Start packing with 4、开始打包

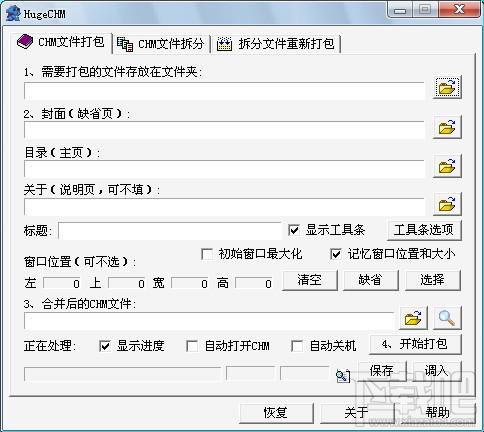(415, 344)
